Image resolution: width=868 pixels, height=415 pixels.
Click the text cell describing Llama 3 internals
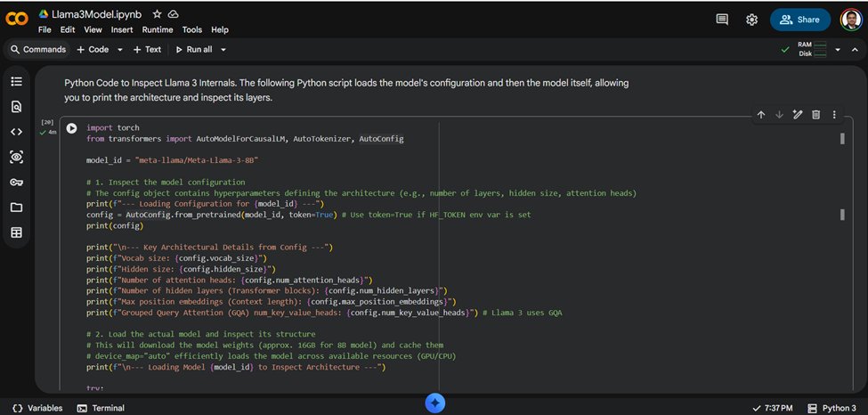click(346, 90)
